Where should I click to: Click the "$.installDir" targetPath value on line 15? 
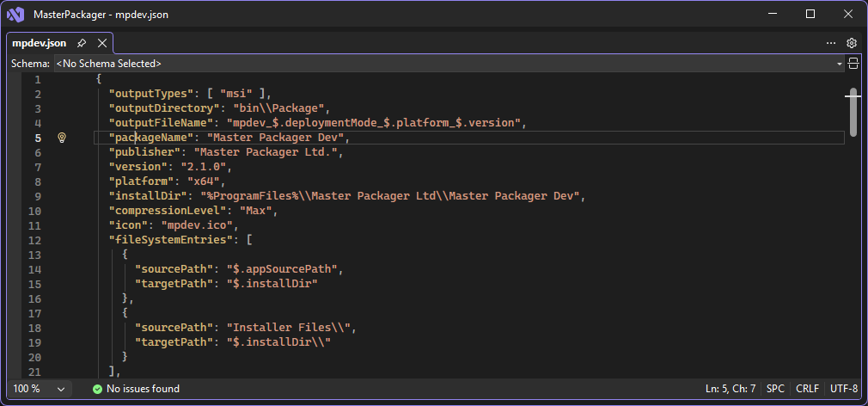click(272, 284)
